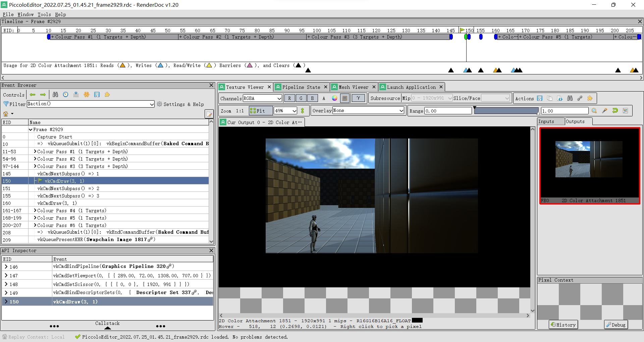
Task: Open Settings & Help in Event Browser
Action: coord(180,104)
